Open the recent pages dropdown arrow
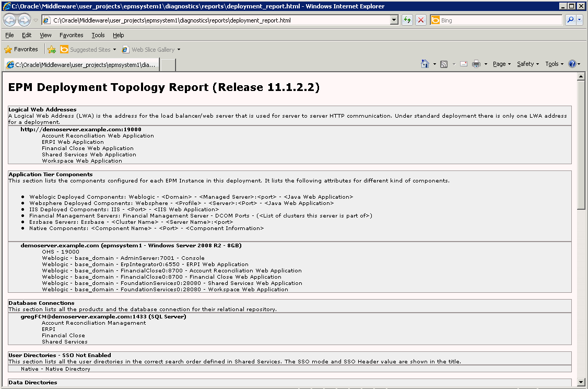 (x=36, y=20)
